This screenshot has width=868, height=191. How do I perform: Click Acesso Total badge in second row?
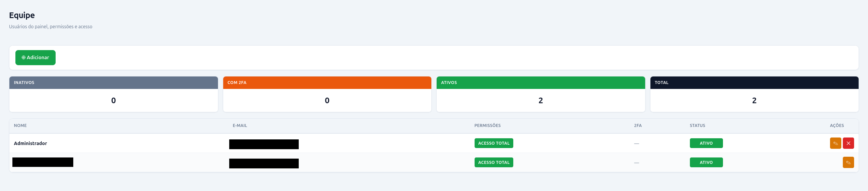(494, 162)
